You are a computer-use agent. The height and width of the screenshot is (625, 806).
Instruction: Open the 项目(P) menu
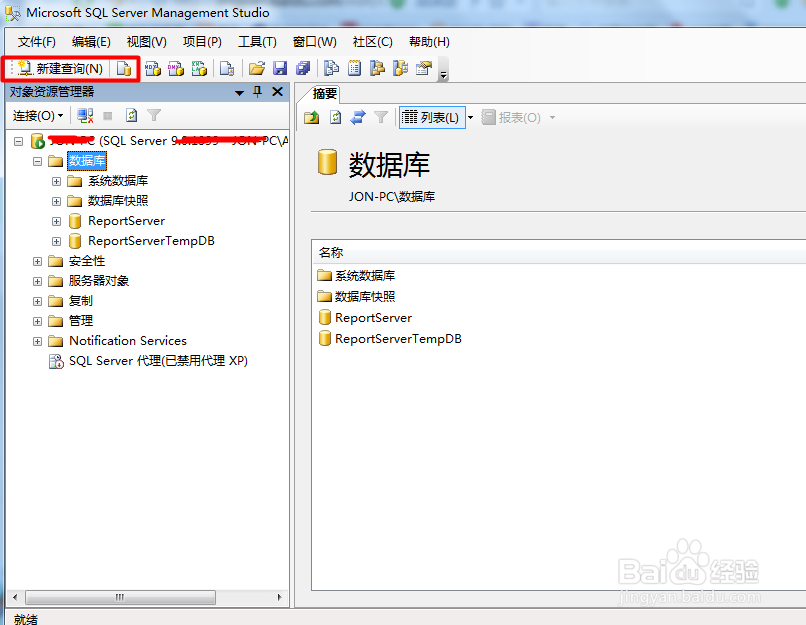pos(202,42)
